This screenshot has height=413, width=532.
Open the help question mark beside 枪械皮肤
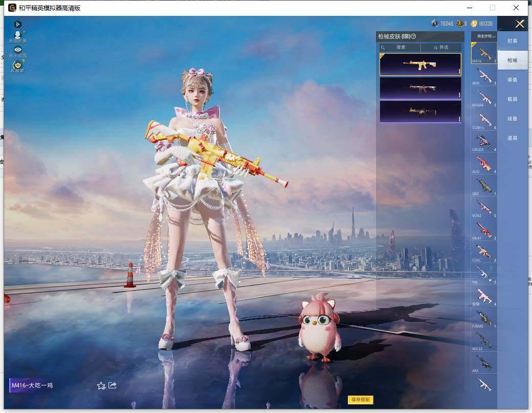click(x=413, y=36)
